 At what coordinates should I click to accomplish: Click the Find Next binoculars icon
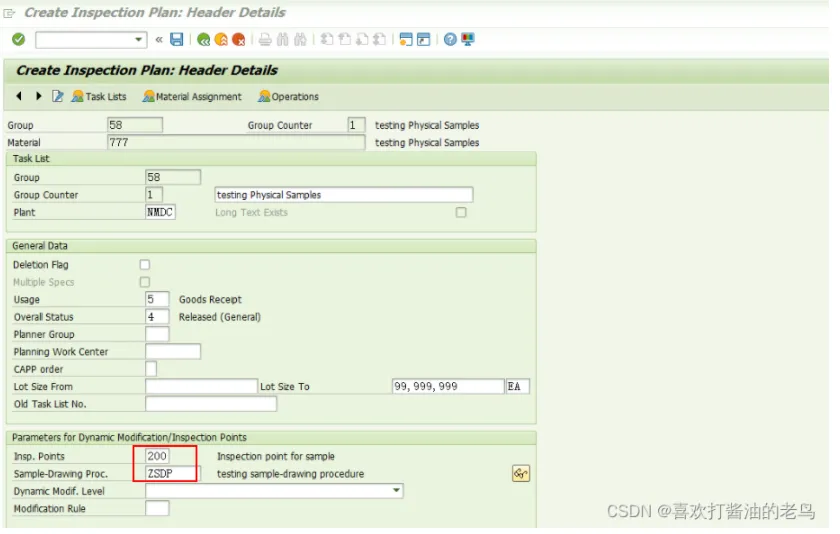coord(301,40)
